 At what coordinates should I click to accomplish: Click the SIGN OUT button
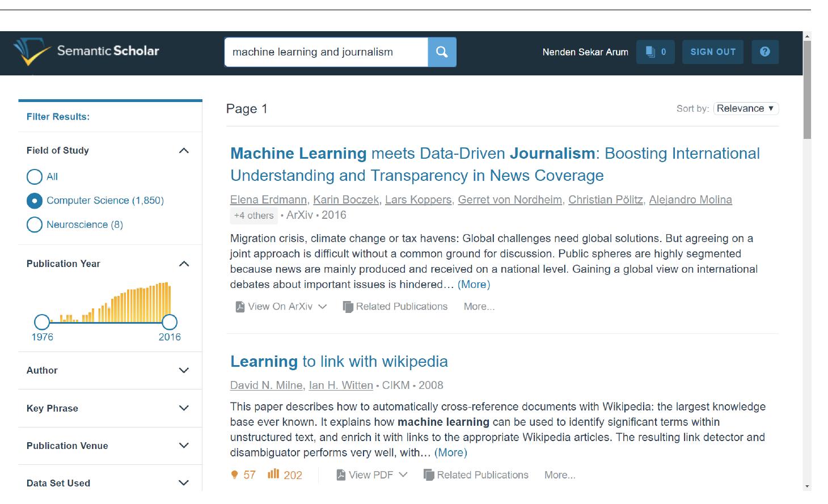712,52
